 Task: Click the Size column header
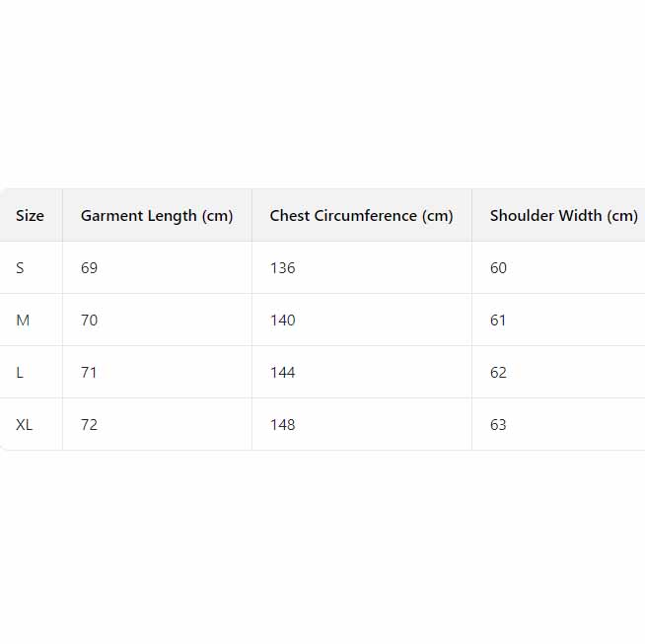click(x=30, y=216)
